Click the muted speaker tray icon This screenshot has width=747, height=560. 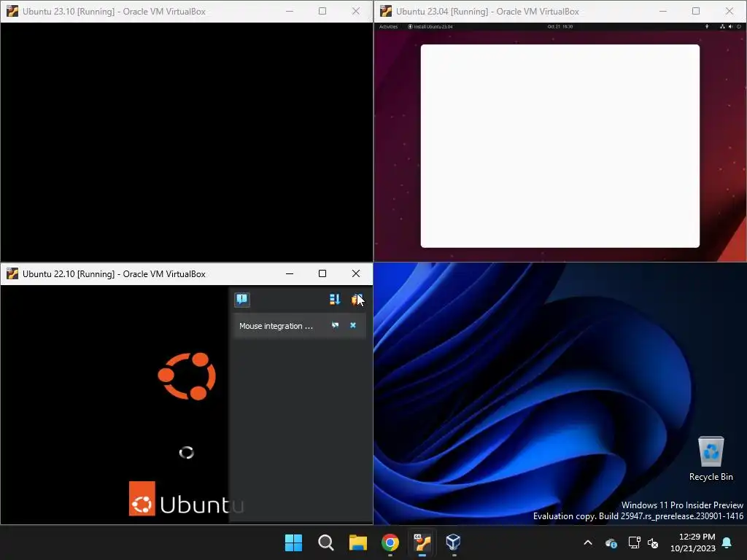(x=653, y=542)
